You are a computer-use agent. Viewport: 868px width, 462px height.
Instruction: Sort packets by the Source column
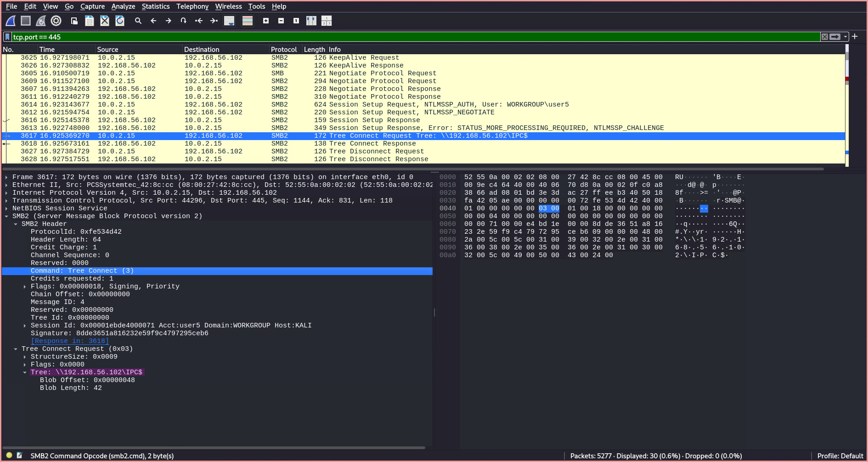point(139,50)
